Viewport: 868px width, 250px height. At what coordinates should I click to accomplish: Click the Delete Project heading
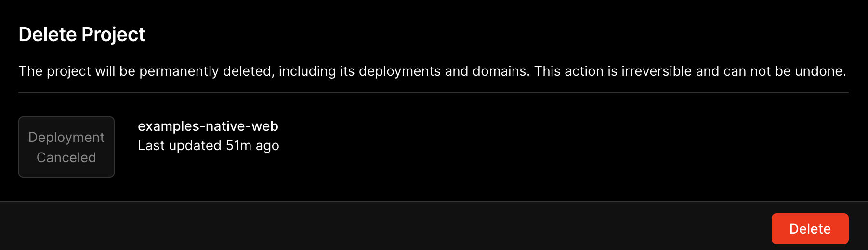82,34
